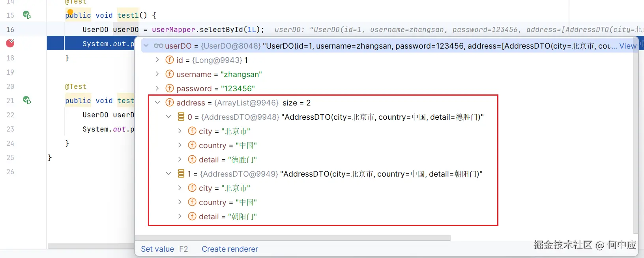The image size is (644, 258).
Task: Toggle the breakpoint on the System.out line
Action: [10, 43]
